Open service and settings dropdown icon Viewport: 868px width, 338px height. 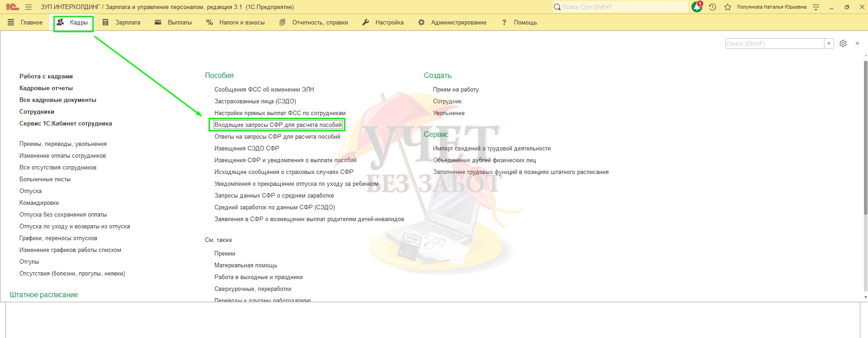point(816,7)
